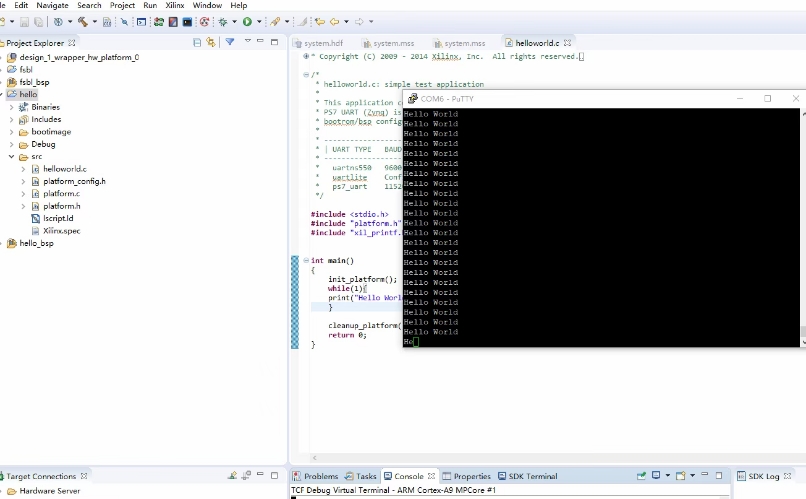Image resolution: width=806 pixels, height=499 pixels.
Task: Expand the platform.c tree node
Action: [23, 194]
